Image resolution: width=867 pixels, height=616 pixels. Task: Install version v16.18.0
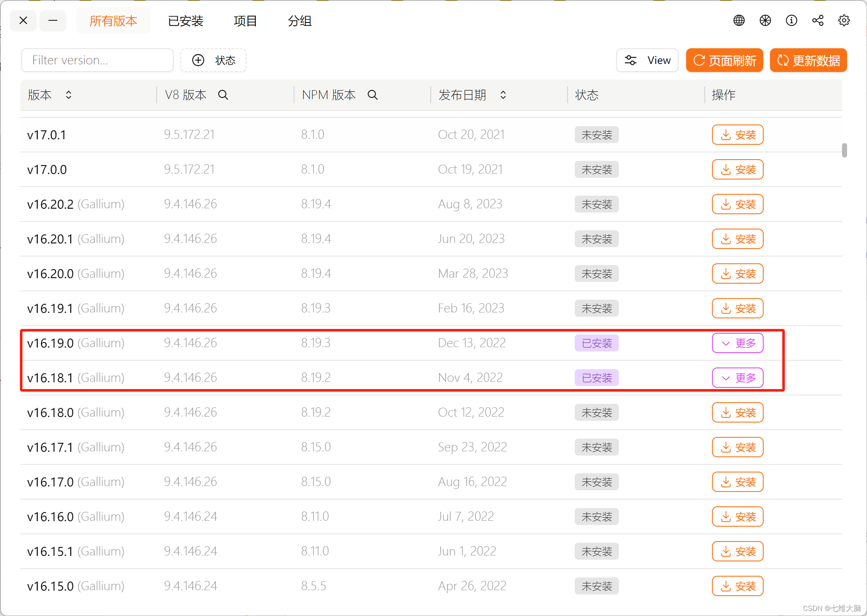(x=737, y=412)
